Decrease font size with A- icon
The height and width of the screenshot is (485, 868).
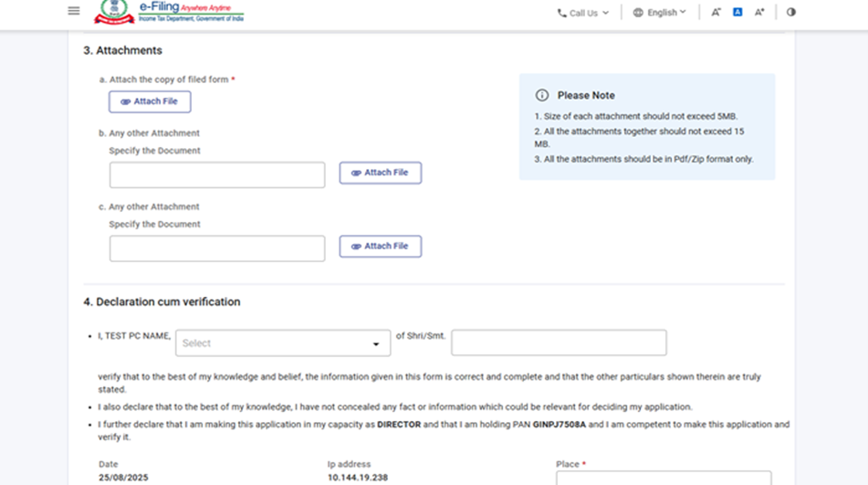coord(716,13)
